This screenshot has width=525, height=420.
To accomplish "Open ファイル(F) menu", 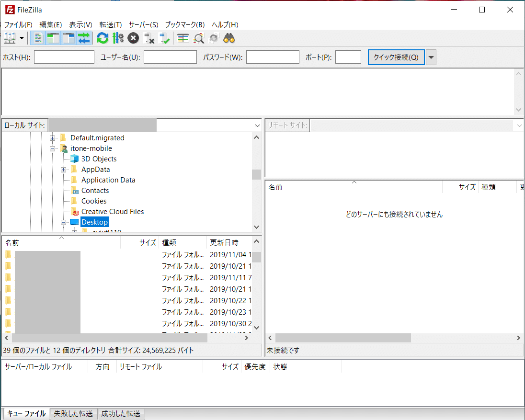I will point(18,25).
